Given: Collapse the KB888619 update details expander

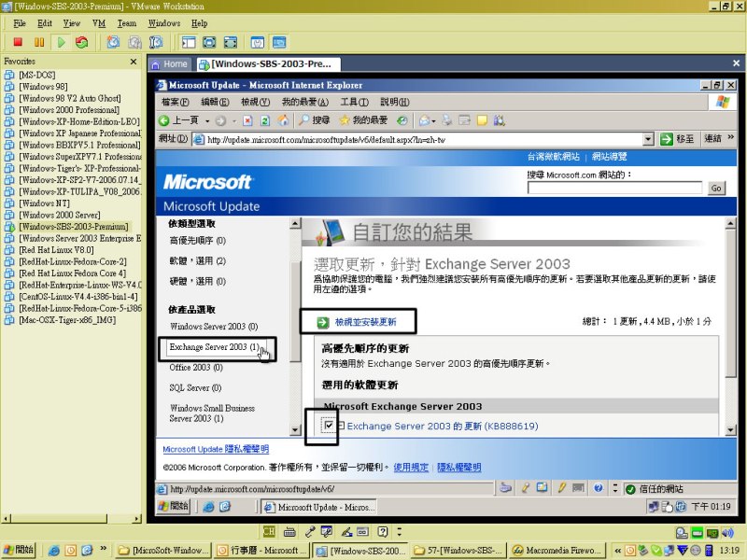Looking at the screenshot, I should [341, 425].
